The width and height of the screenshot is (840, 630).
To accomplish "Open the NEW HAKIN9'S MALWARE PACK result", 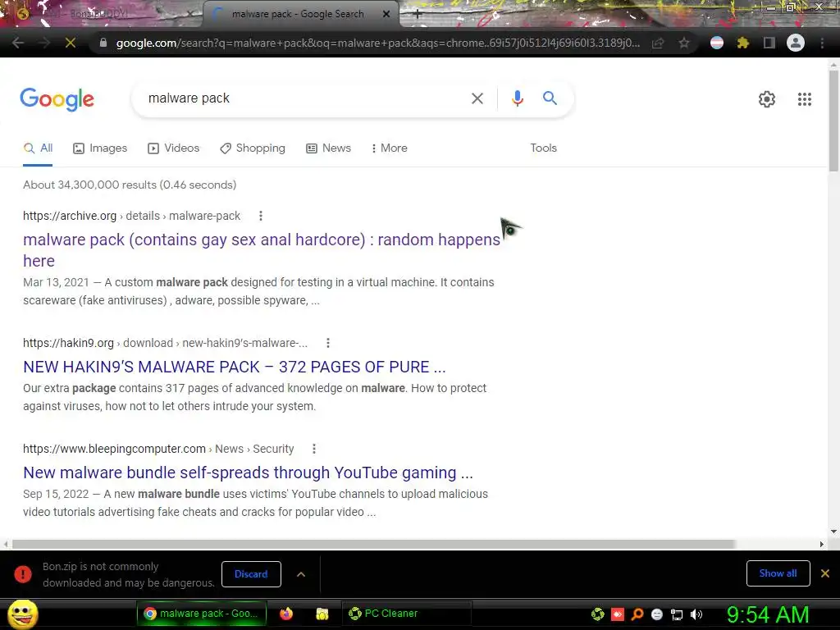I will [x=234, y=367].
